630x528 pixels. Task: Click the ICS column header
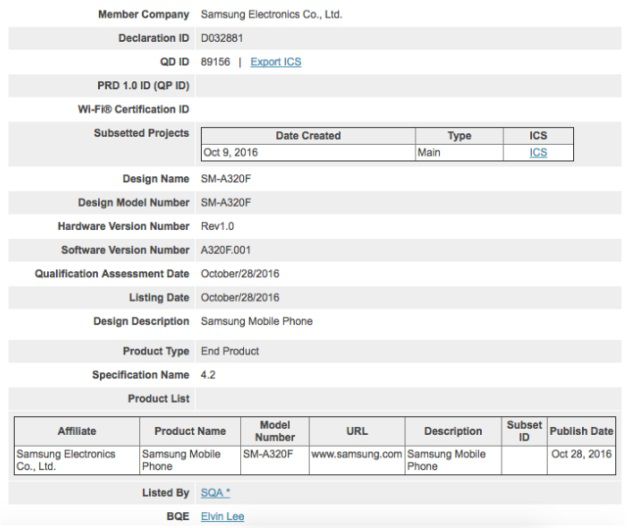(x=538, y=136)
